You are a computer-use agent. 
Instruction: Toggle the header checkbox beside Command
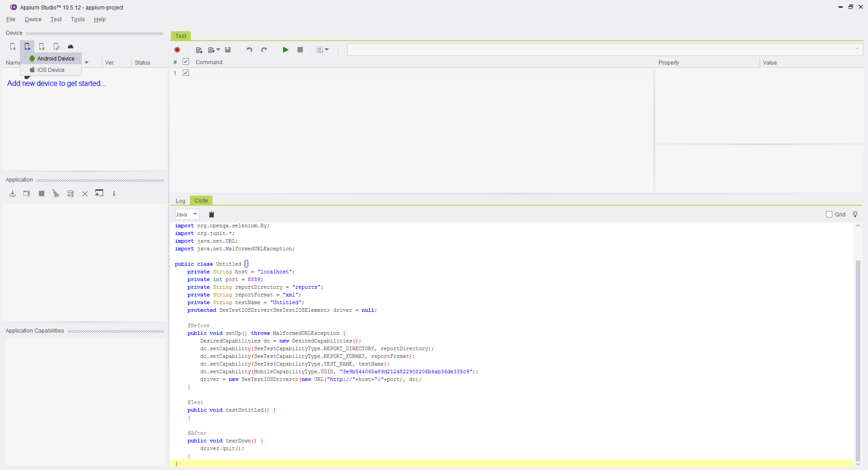click(186, 61)
